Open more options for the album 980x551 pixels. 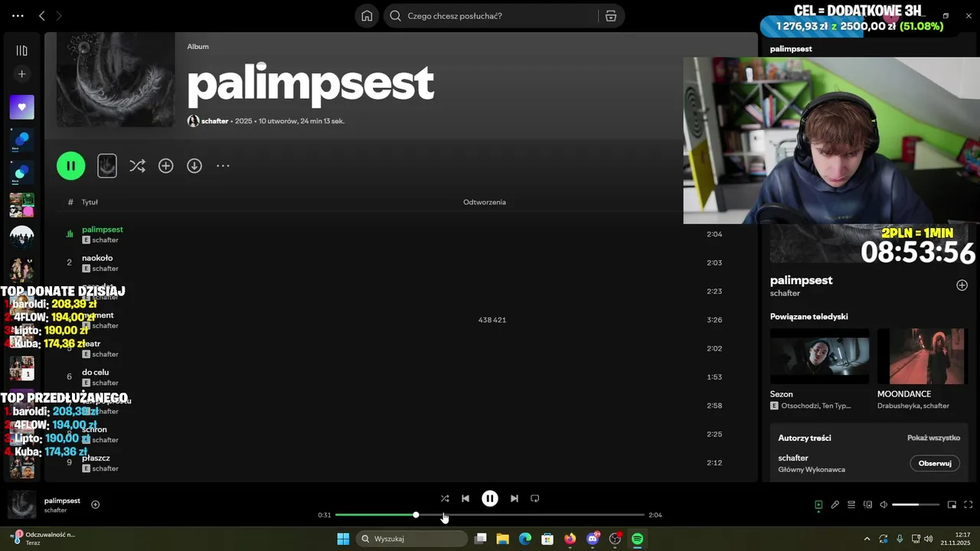click(x=223, y=166)
